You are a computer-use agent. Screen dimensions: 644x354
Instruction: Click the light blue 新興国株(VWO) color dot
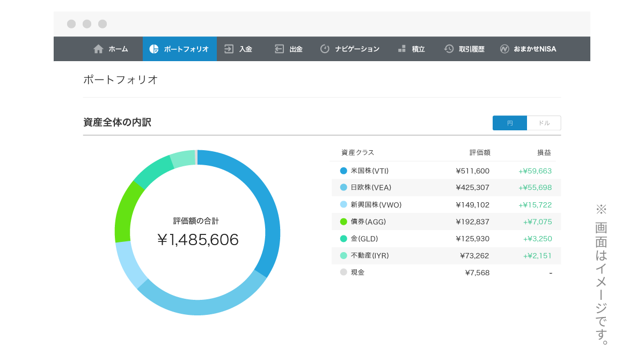[x=343, y=205]
